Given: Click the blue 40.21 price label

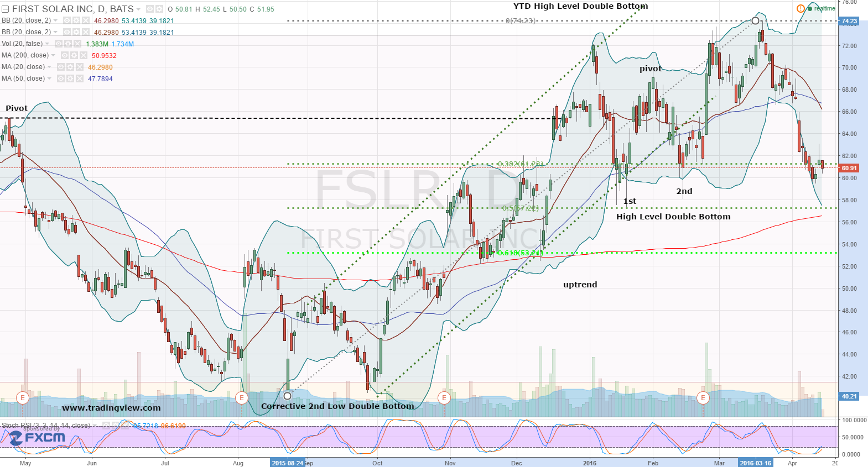Looking at the screenshot, I should [x=849, y=396].
